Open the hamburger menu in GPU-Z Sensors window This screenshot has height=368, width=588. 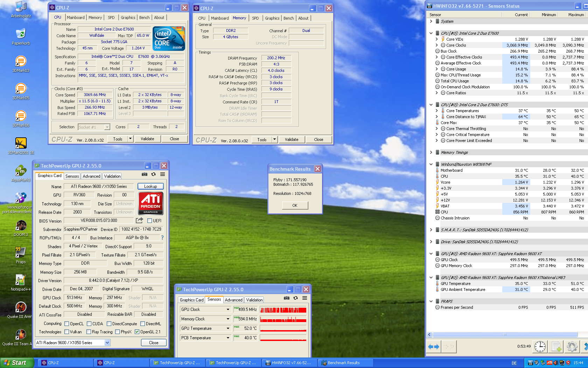click(305, 298)
